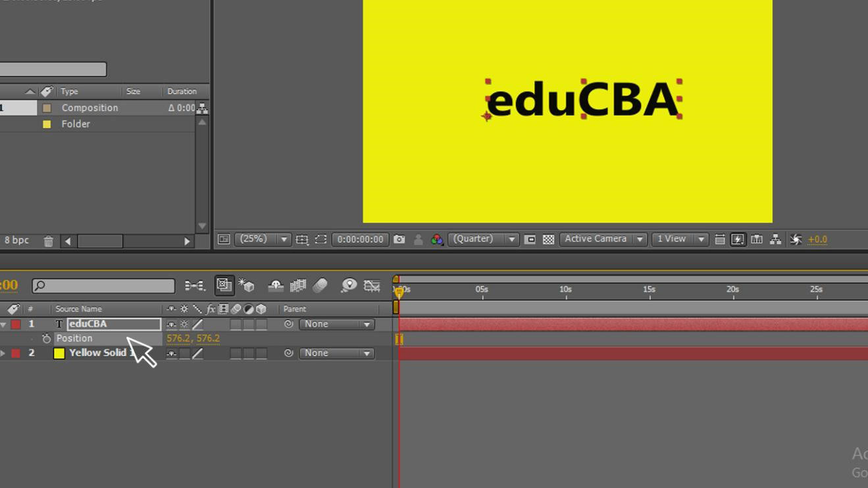The width and height of the screenshot is (868, 488).
Task: Select the Composition row in Project panel
Action: click(x=97, y=108)
